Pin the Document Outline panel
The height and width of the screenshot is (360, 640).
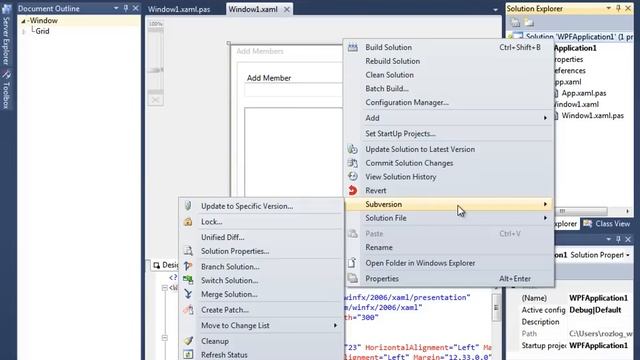tap(126, 8)
